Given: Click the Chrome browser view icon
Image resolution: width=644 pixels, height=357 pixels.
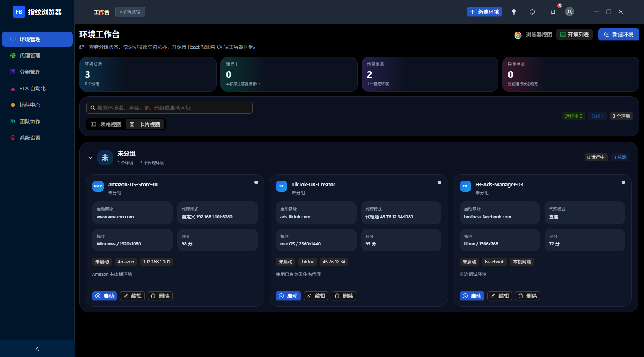Looking at the screenshot, I should click(x=518, y=35).
